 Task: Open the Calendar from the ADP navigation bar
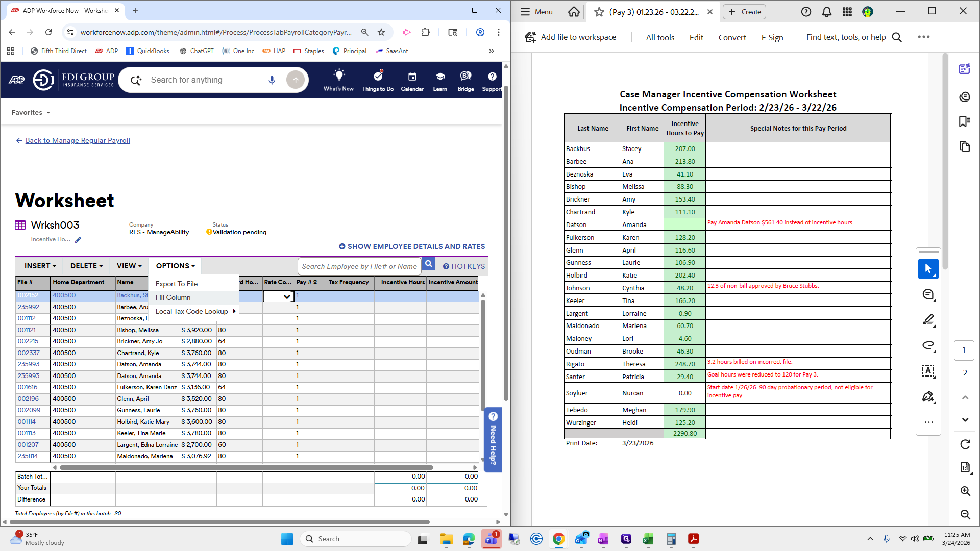412,80
